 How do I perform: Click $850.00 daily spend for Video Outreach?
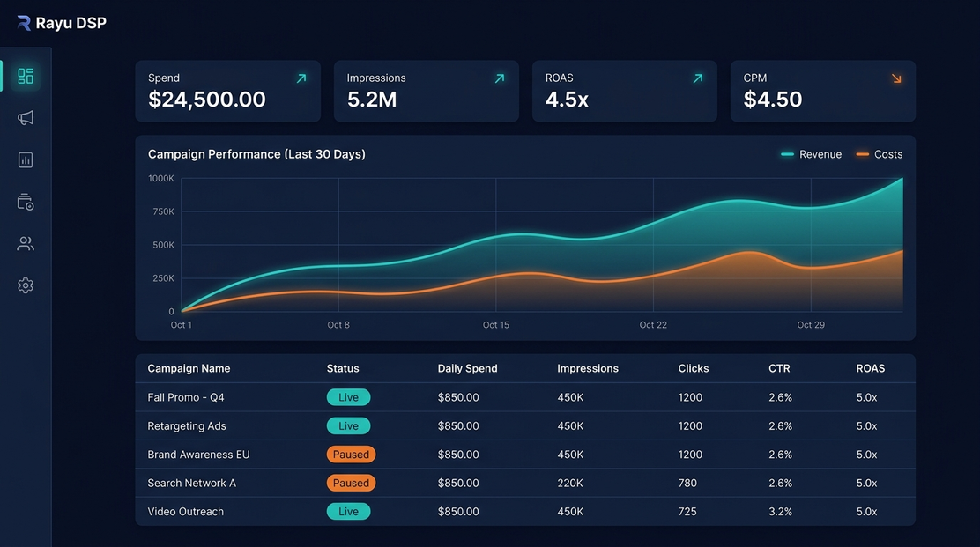(458, 512)
